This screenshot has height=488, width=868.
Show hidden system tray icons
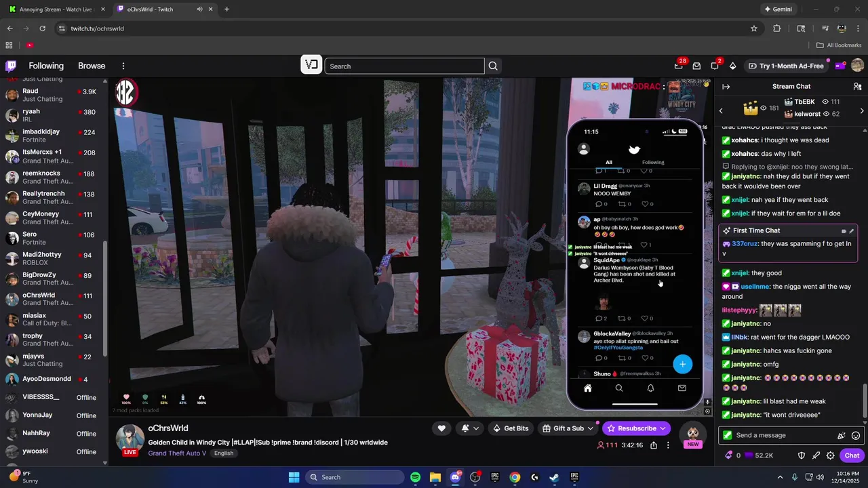(780, 477)
